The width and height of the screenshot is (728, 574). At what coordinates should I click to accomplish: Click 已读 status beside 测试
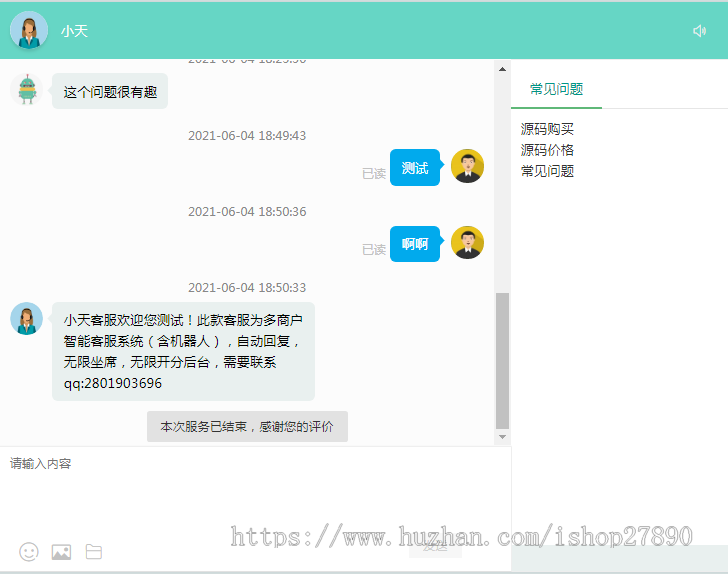pyautogui.click(x=374, y=174)
